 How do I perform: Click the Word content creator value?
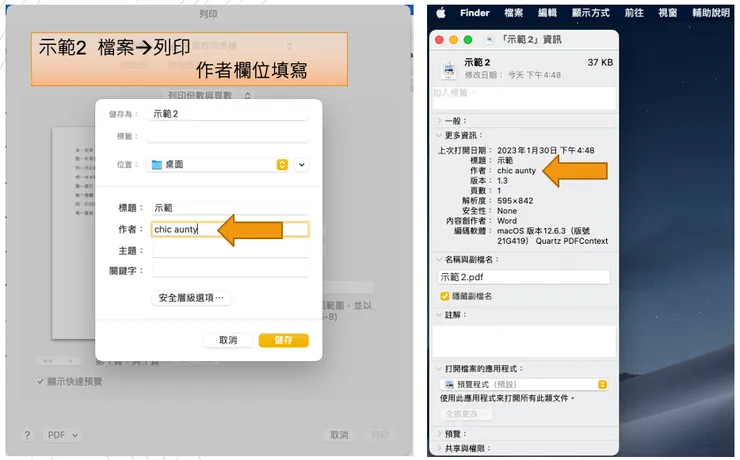point(507,221)
